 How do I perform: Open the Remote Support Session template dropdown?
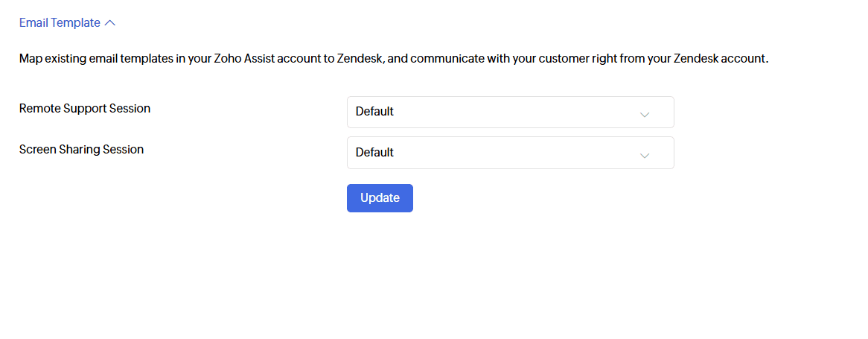[x=510, y=112]
